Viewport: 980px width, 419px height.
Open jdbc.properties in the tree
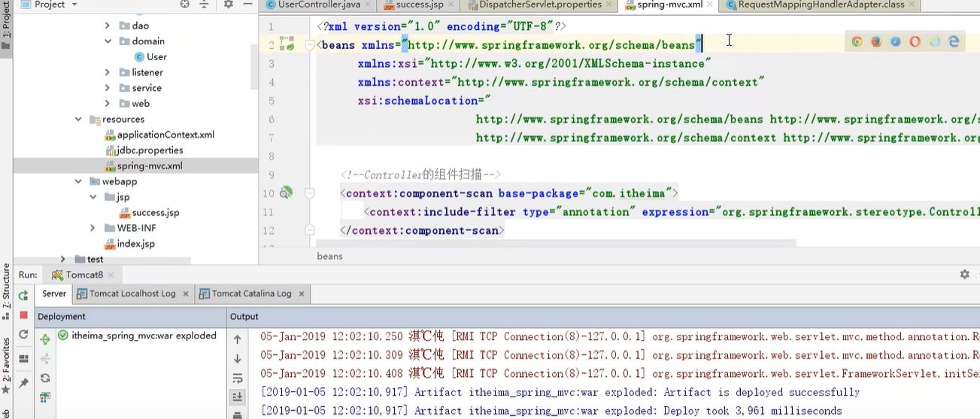[x=144, y=150]
